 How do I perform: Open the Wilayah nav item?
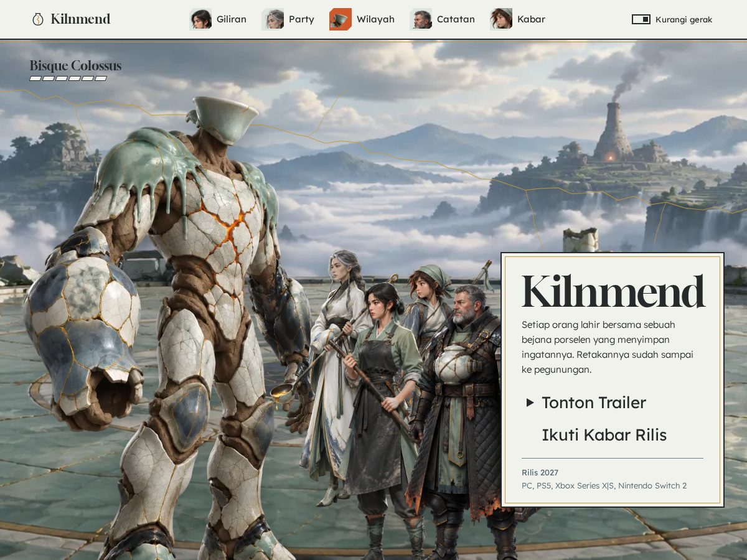click(x=362, y=19)
